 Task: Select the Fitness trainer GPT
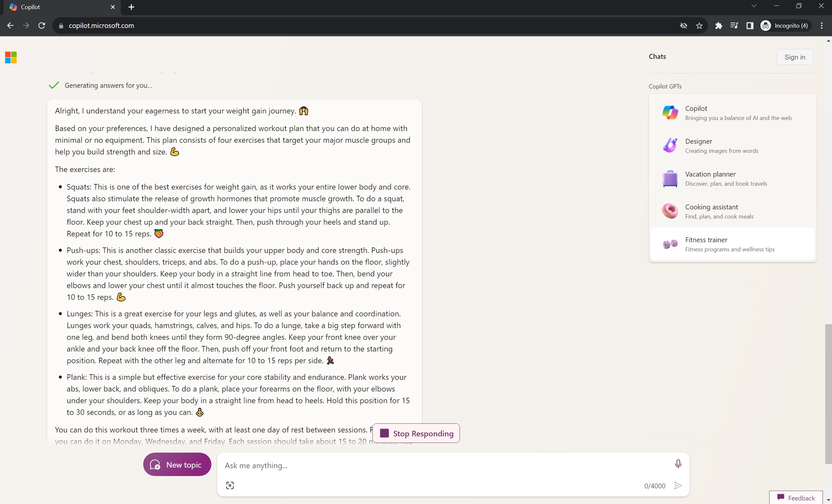point(732,244)
